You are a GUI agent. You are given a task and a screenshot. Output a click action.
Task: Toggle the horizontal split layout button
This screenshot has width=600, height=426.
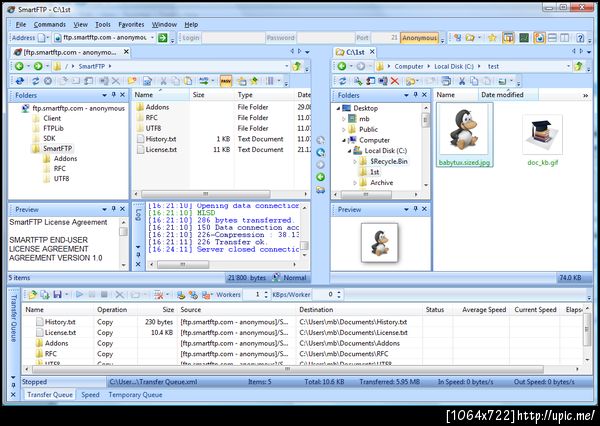552,38
